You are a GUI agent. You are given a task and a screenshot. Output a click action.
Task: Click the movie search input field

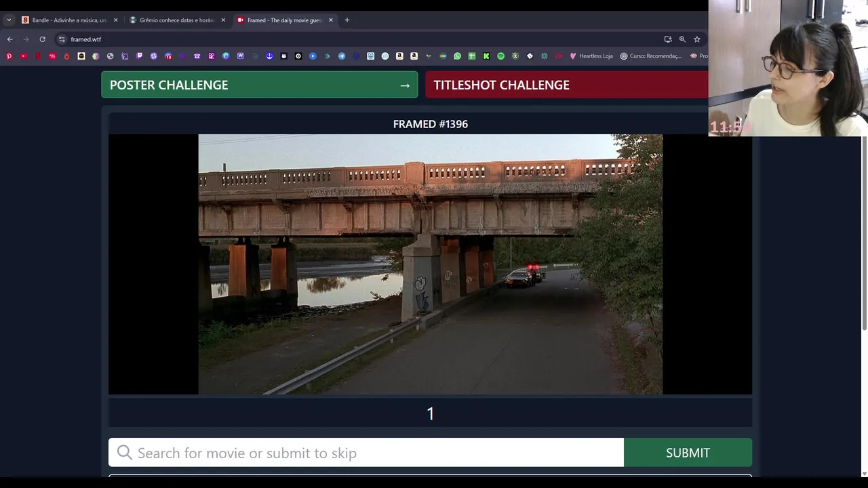pyautogui.click(x=366, y=453)
